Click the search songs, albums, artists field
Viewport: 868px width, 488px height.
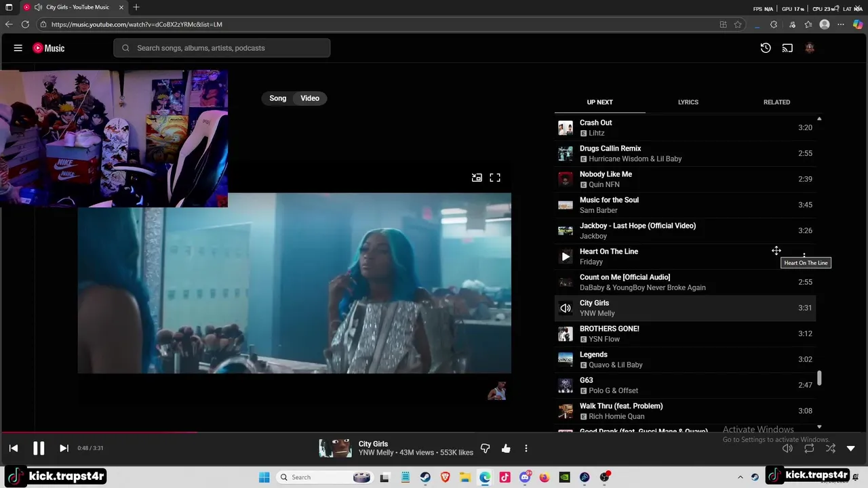(x=222, y=48)
